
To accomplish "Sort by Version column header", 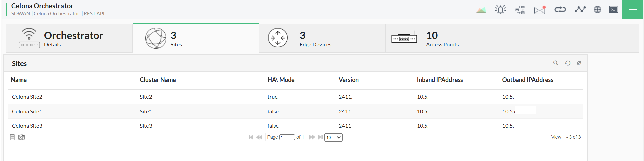I will (349, 80).
